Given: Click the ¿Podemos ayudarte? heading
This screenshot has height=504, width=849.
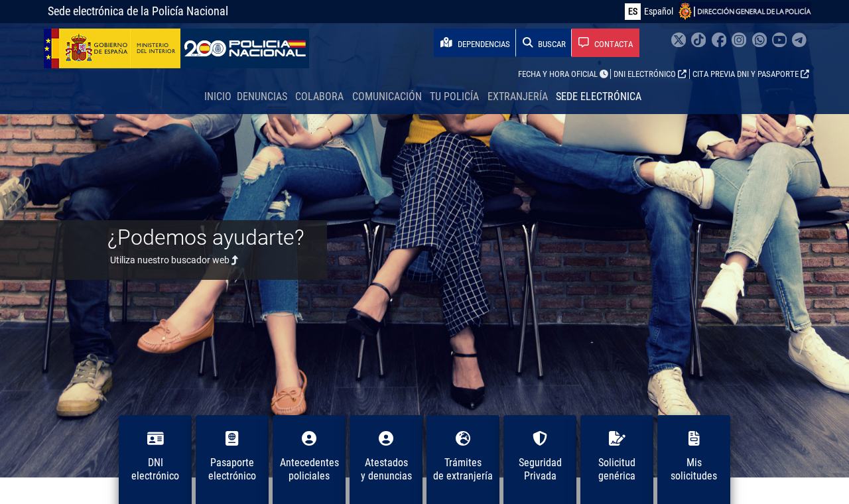Looking at the screenshot, I should (x=206, y=237).
